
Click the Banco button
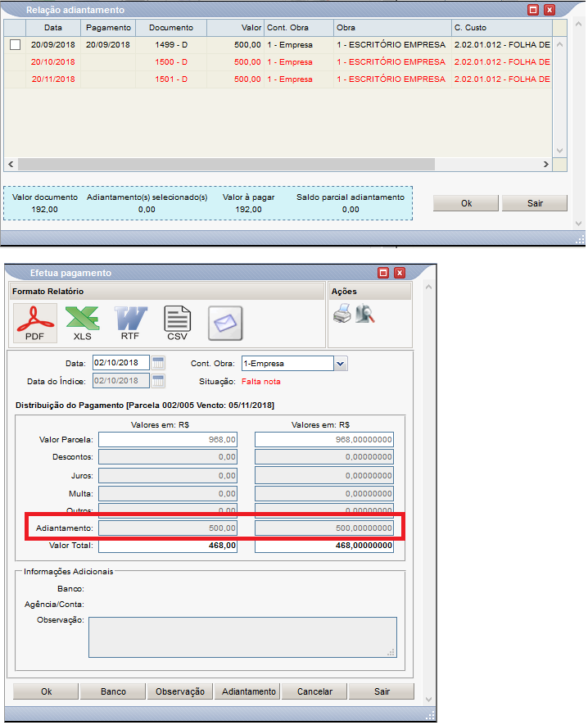pos(113,691)
